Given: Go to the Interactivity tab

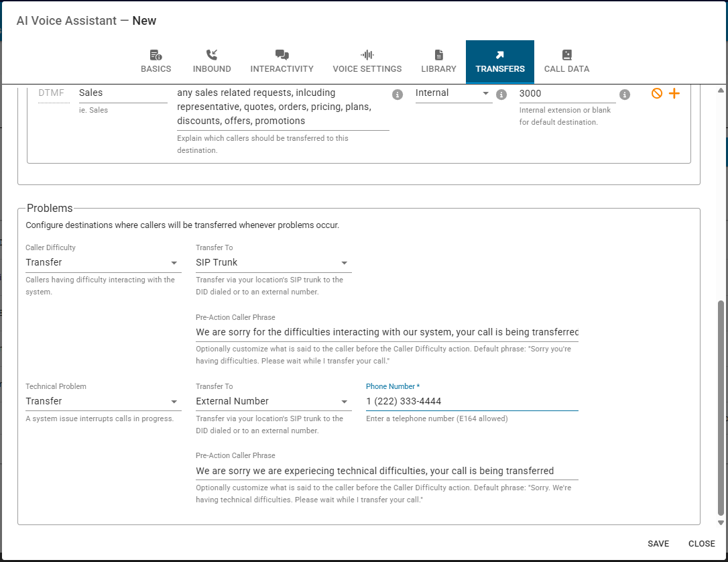Looking at the screenshot, I should (x=282, y=62).
